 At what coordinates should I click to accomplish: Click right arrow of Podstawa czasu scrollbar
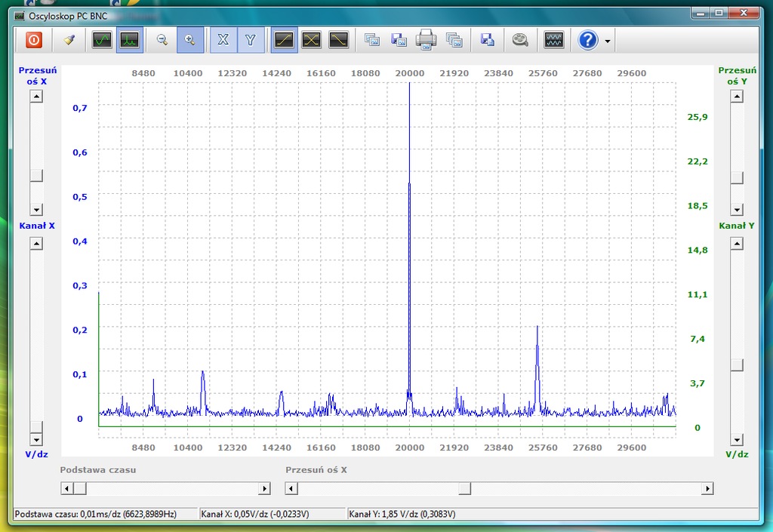[x=265, y=489]
